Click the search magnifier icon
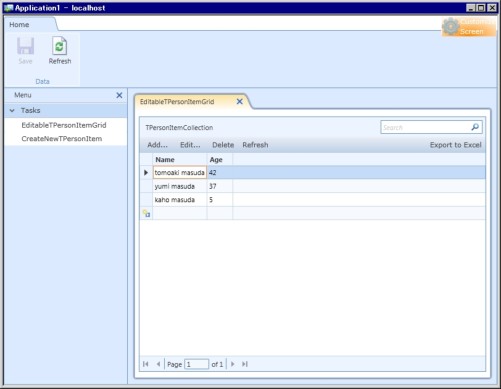501x389 pixels. tap(475, 127)
